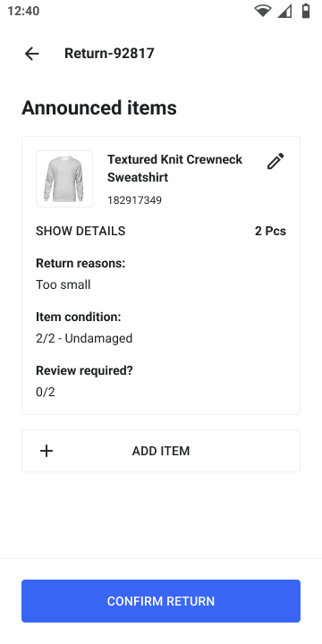Tap the back arrow icon
This screenshot has height=644, width=322.
(x=31, y=54)
